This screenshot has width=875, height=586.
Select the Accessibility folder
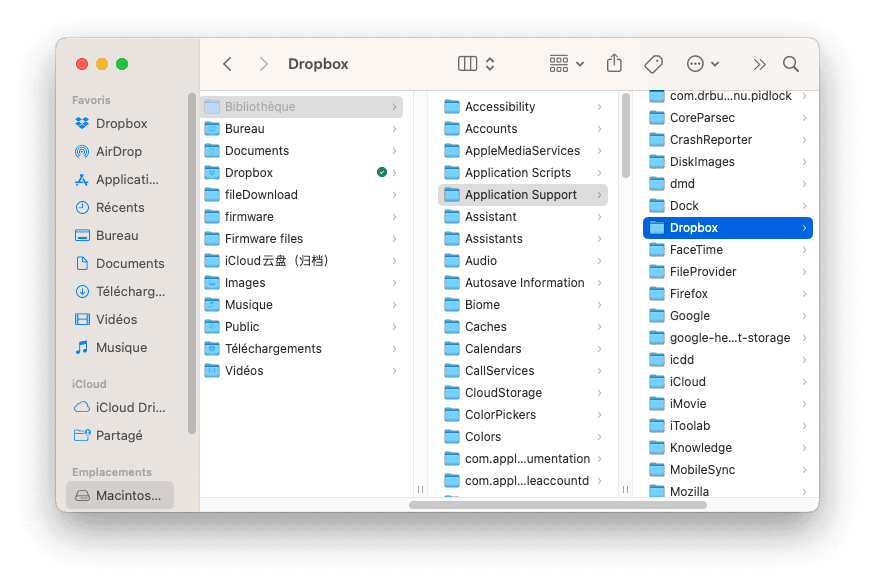(502, 106)
